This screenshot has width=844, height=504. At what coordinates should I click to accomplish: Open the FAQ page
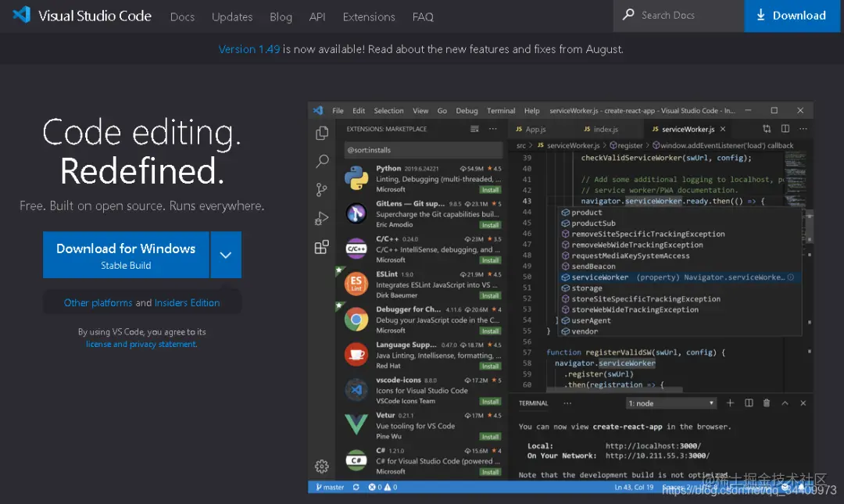point(423,16)
